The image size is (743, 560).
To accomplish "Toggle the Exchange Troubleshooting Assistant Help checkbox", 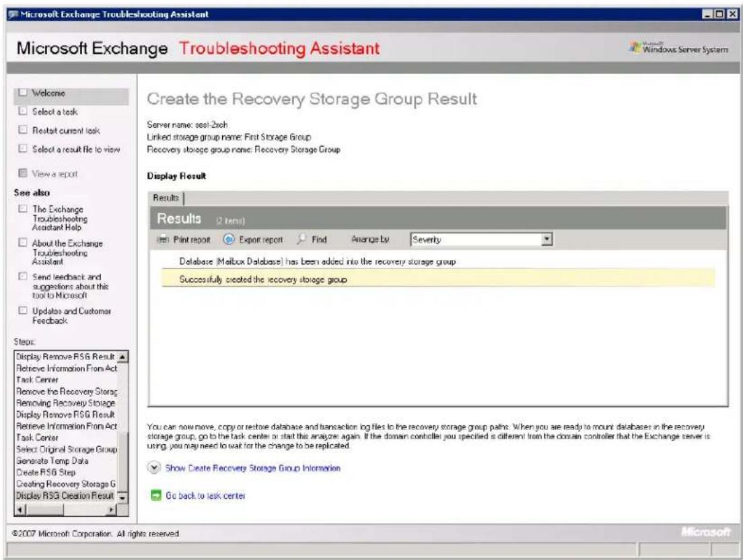I will tap(22, 209).
